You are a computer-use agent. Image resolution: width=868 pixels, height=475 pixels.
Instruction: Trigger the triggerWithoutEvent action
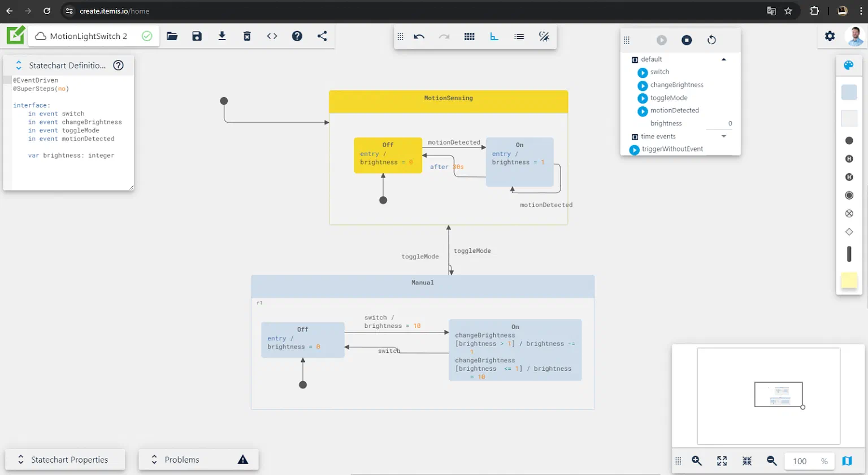point(635,150)
